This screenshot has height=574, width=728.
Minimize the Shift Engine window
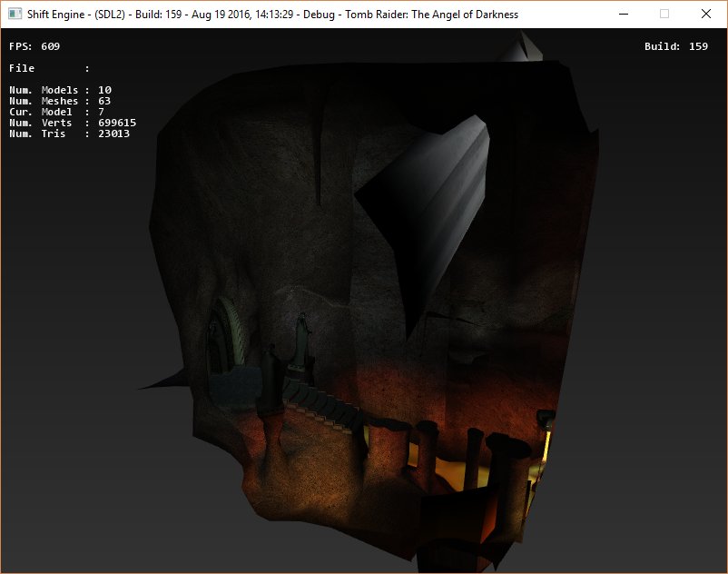pyautogui.click(x=622, y=15)
